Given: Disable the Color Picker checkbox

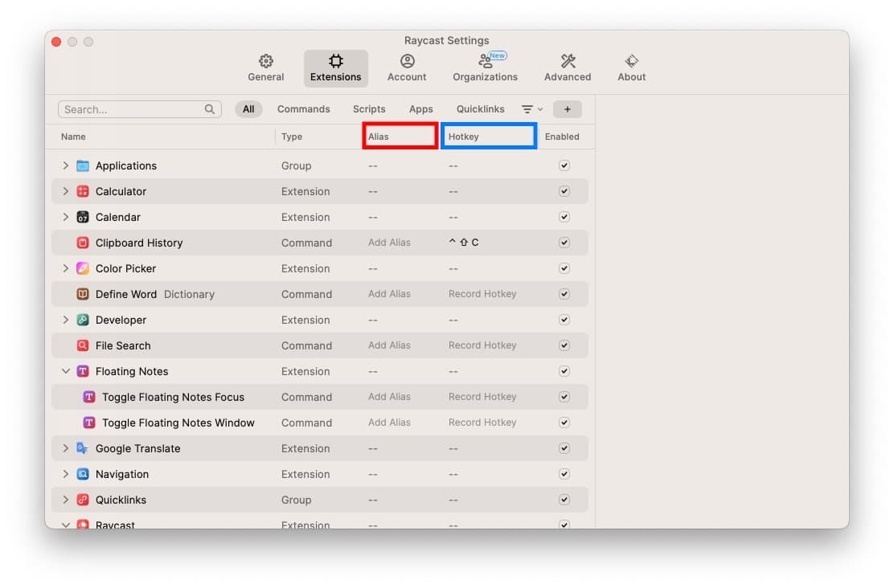Looking at the screenshot, I should [564, 267].
